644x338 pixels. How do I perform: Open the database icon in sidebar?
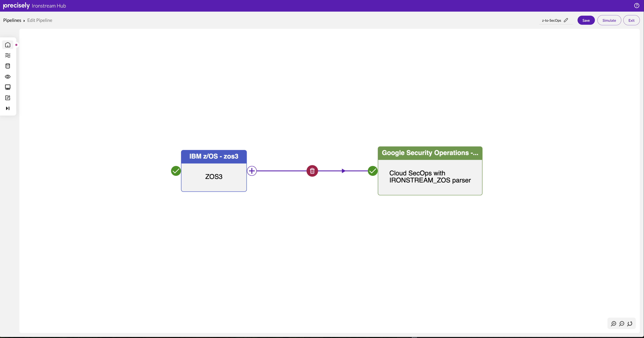tap(8, 66)
